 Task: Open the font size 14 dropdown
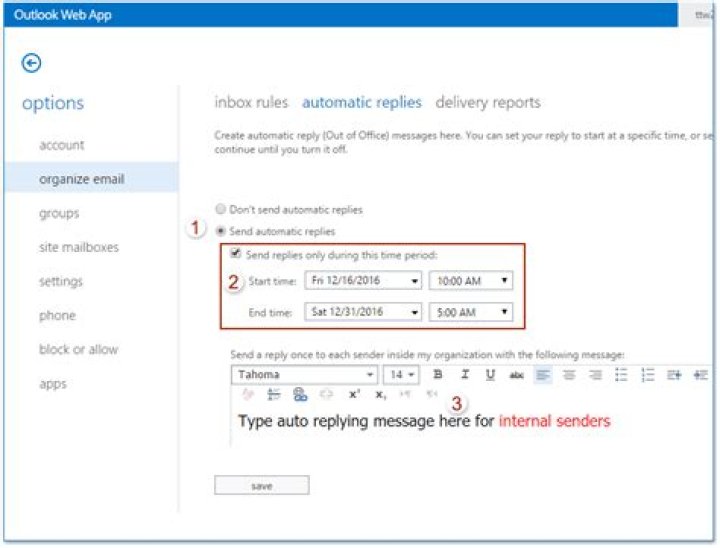tap(401, 374)
